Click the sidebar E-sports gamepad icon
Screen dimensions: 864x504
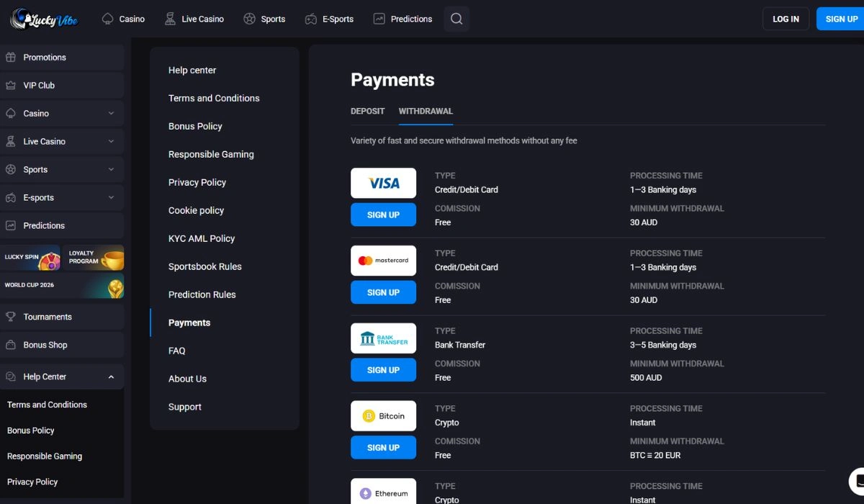(11, 197)
